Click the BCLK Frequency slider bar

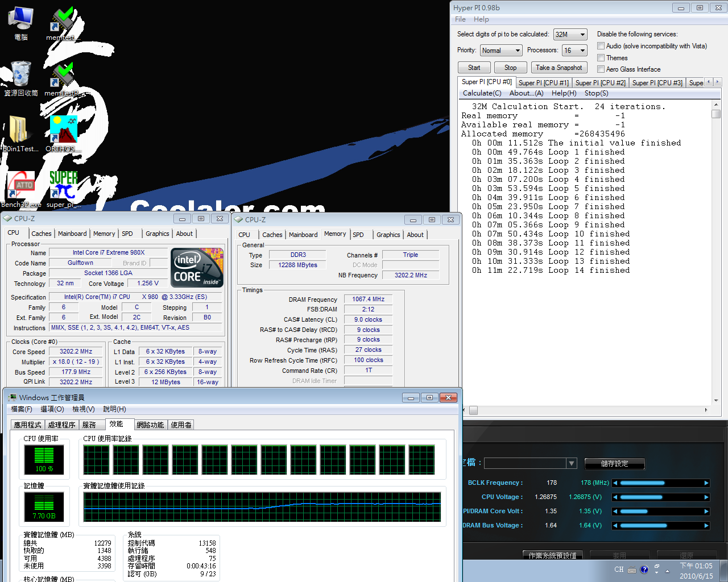(660, 483)
